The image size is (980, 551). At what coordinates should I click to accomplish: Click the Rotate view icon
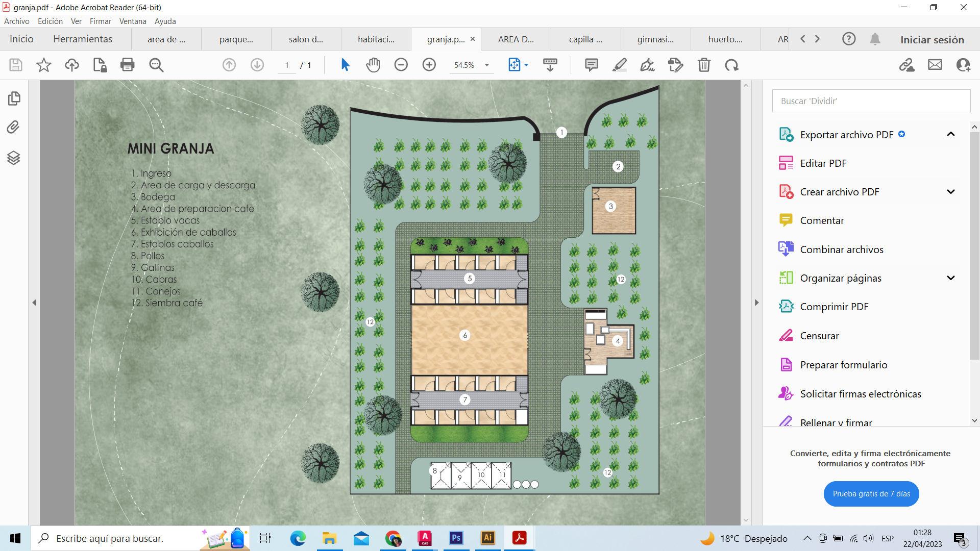(731, 65)
